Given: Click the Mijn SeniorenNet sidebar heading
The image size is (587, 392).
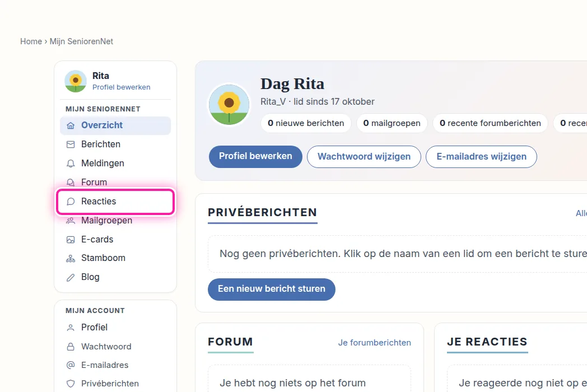Looking at the screenshot, I should coord(103,109).
